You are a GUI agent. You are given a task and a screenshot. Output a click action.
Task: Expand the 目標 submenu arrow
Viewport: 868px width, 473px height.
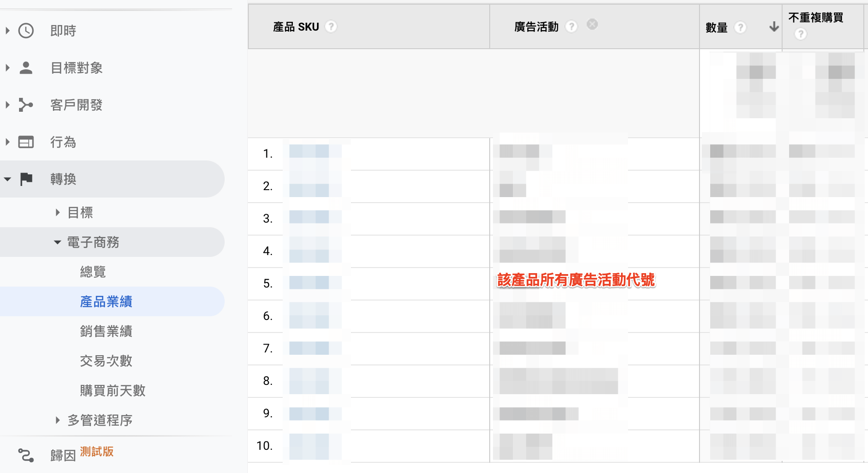point(58,212)
